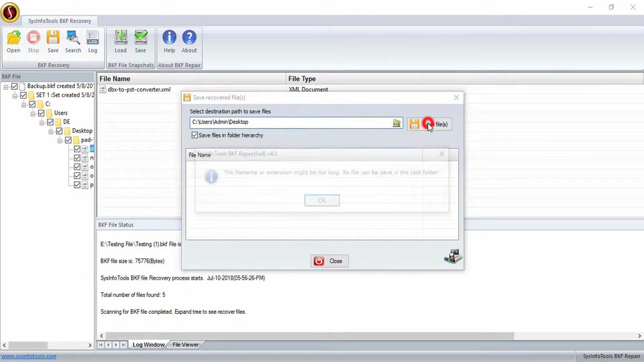Browse for destination folder icon in path field
Screen dimensions: 644x362
396,123
